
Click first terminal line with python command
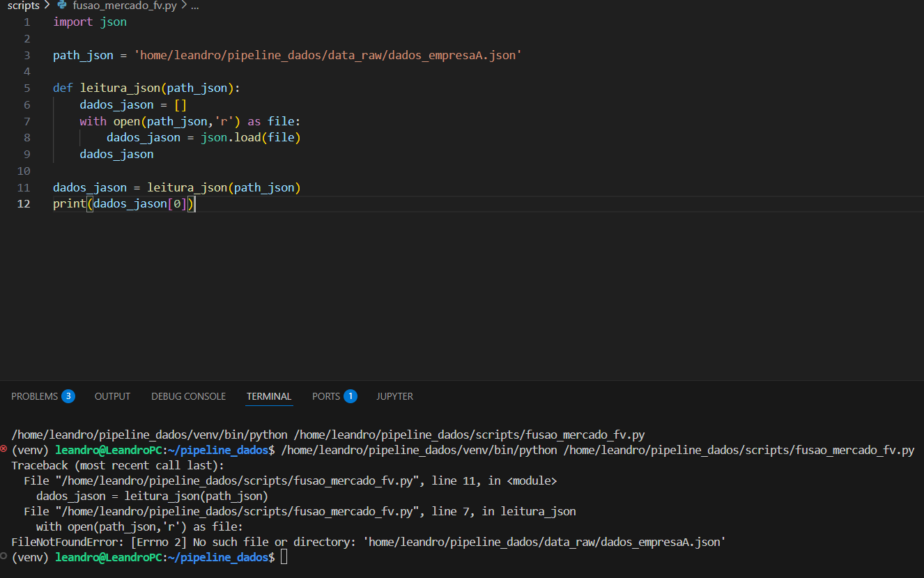328,435
